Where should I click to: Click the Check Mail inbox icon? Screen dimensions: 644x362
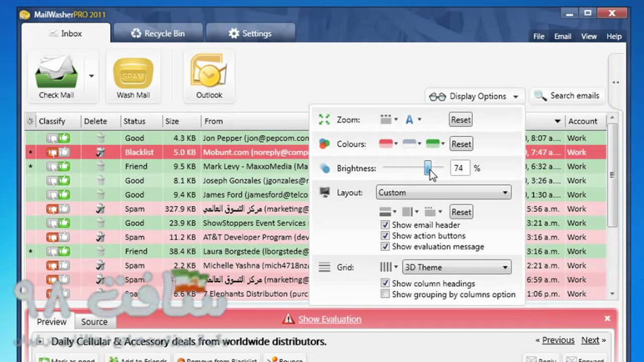[x=56, y=72]
